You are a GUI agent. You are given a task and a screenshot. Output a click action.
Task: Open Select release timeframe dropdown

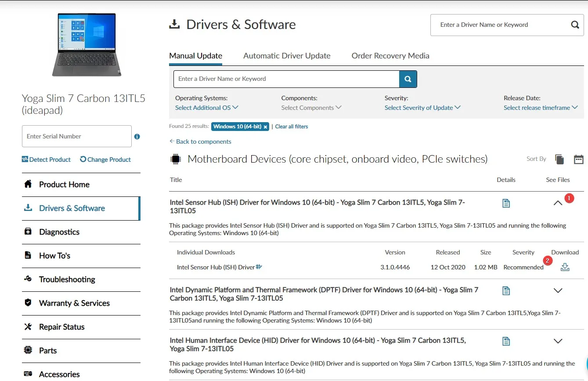click(x=541, y=108)
